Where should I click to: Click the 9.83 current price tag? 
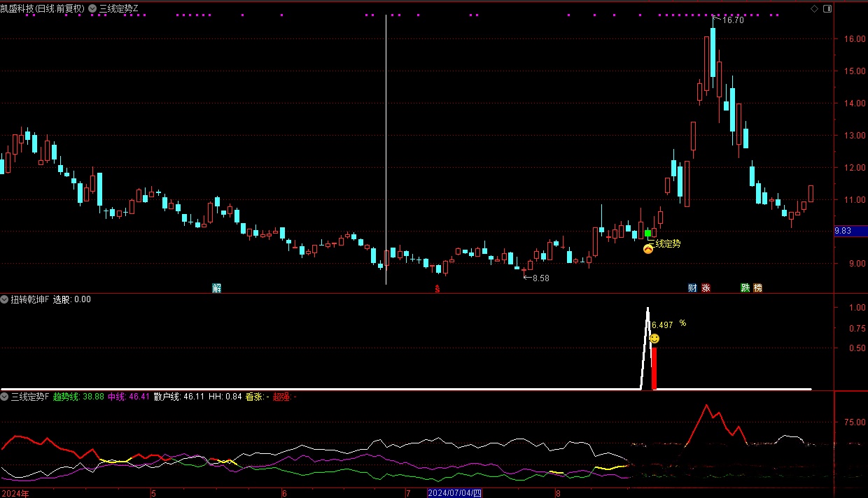[850, 231]
